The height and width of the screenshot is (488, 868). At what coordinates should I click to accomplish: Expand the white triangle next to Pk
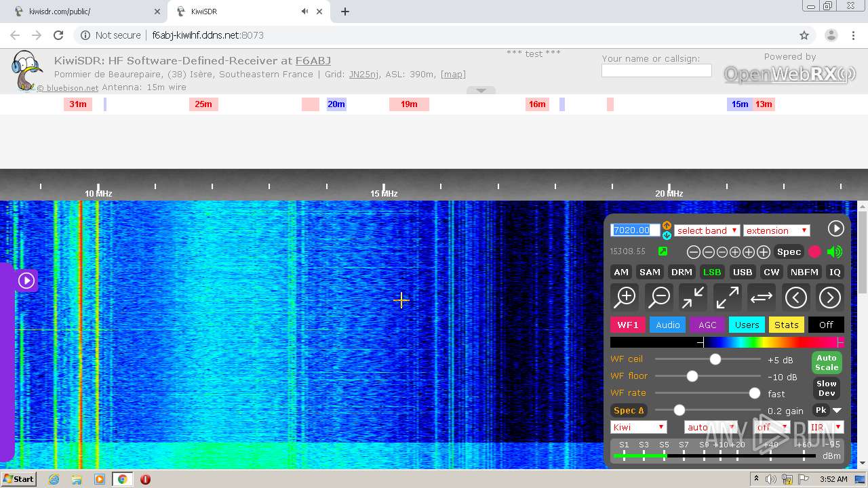coord(837,410)
